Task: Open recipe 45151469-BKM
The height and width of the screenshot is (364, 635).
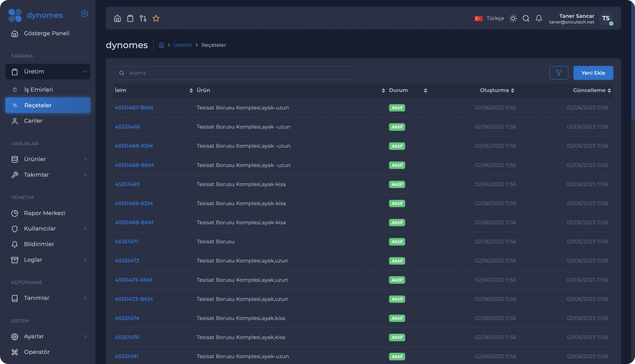Action: tap(134, 222)
